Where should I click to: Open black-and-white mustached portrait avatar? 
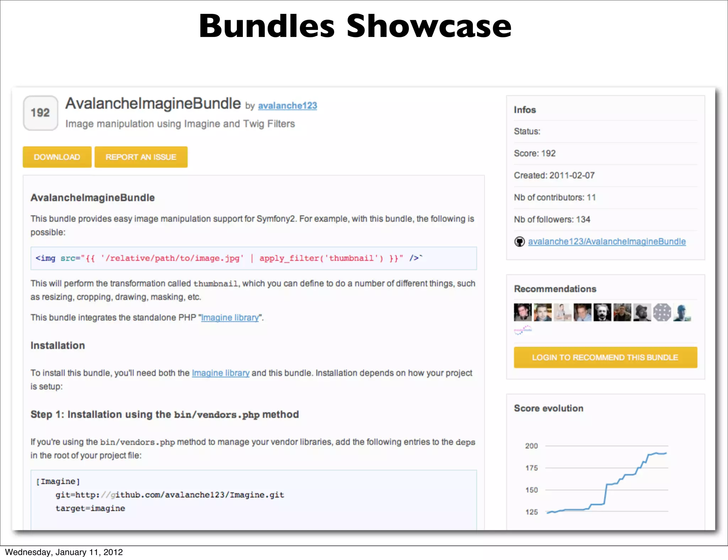pos(602,312)
